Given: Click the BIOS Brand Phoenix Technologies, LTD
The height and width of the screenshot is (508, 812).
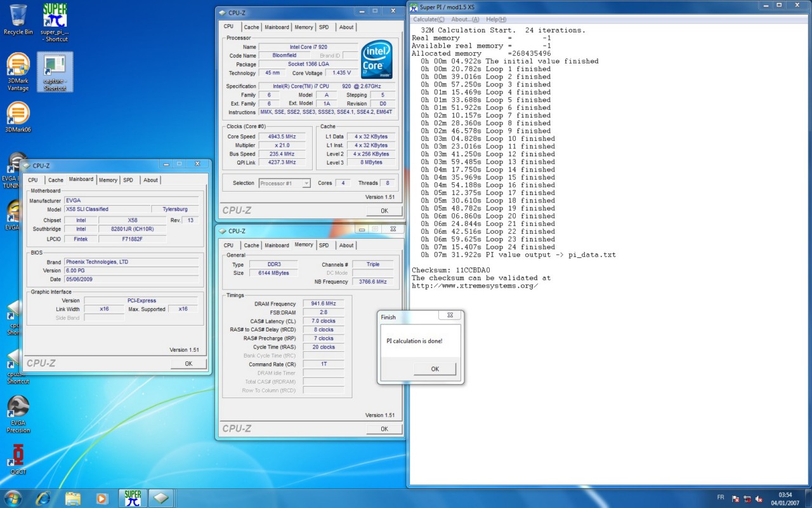Looking at the screenshot, I should click(131, 262).
